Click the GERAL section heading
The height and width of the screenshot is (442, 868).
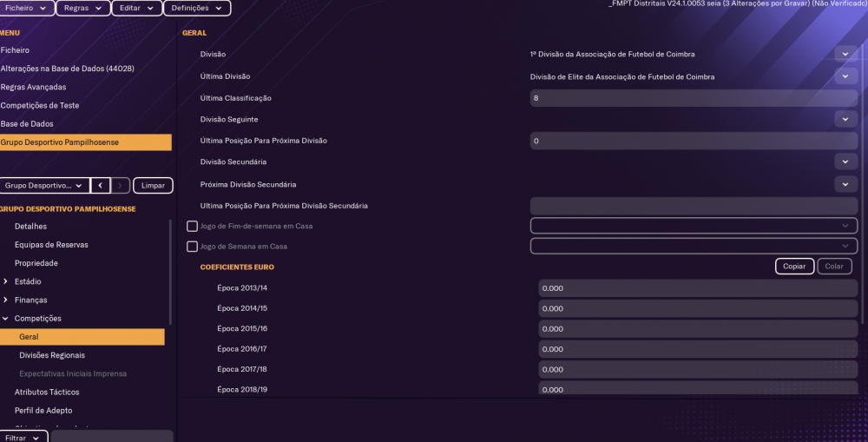[x=194, y=33]
